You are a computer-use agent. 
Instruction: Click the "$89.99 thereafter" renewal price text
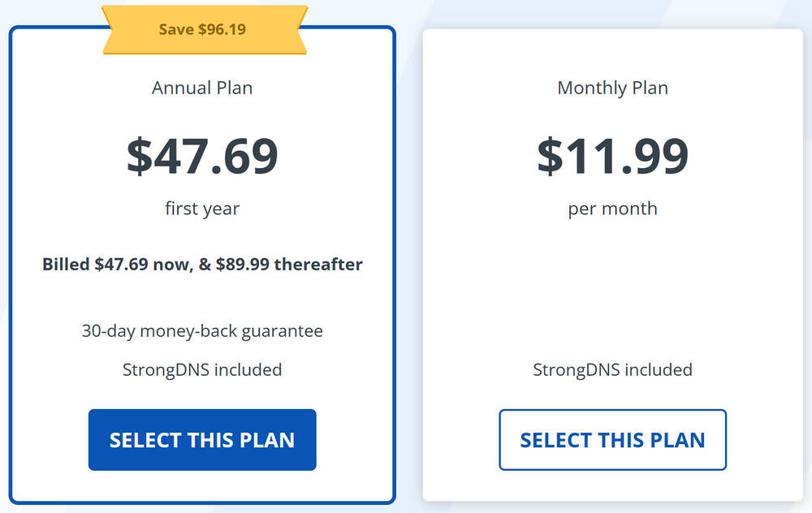(x=289, y=265)
